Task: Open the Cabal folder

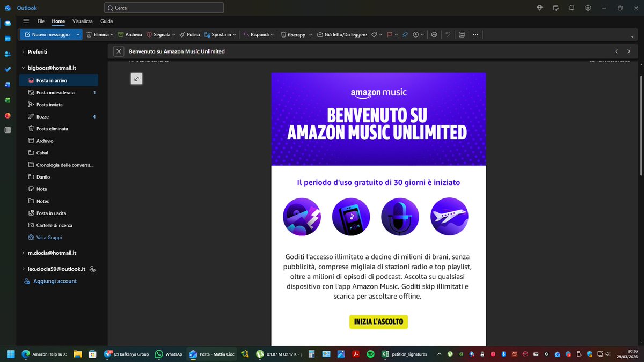Action: point(58,153)
